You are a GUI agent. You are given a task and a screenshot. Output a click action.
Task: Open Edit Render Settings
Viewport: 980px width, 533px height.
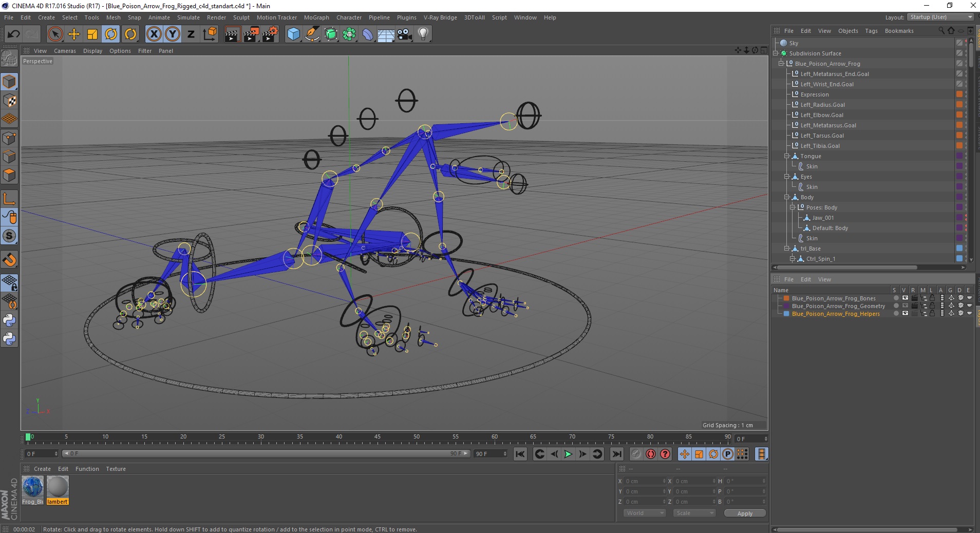[x=270, y=34]
